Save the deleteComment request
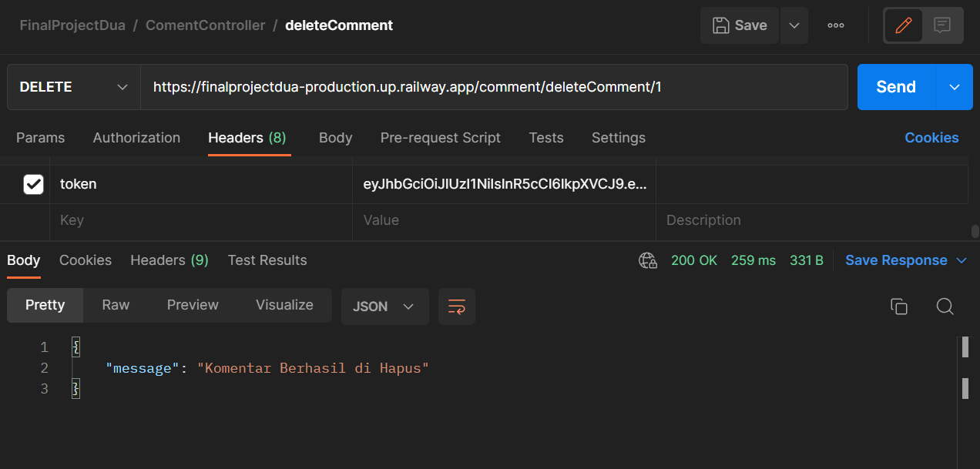This screenshot has height=469, width=980. (x=739, y=25)
